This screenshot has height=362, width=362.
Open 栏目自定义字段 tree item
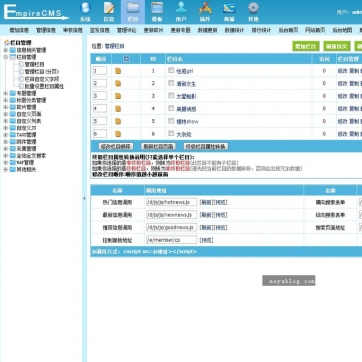42,79
